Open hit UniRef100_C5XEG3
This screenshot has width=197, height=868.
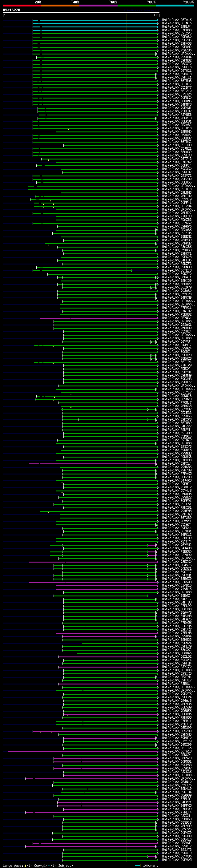(x=177, y=413)
